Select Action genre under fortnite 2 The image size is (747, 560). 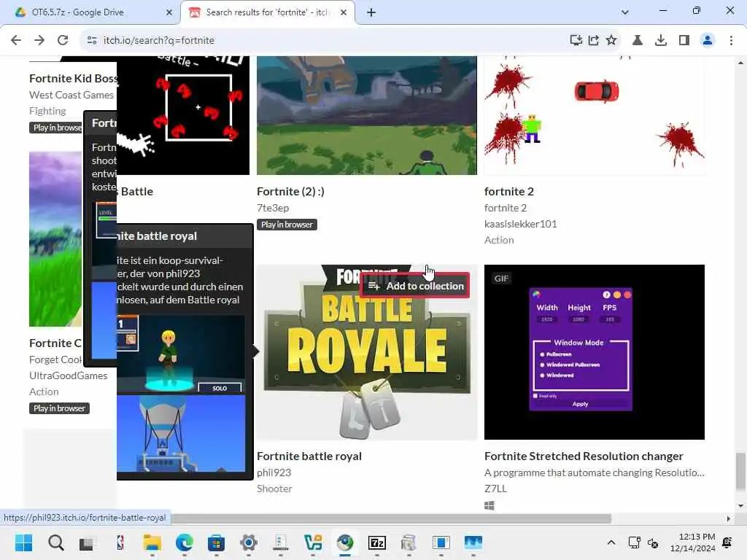pyautogui.click(x=499, y=240)
